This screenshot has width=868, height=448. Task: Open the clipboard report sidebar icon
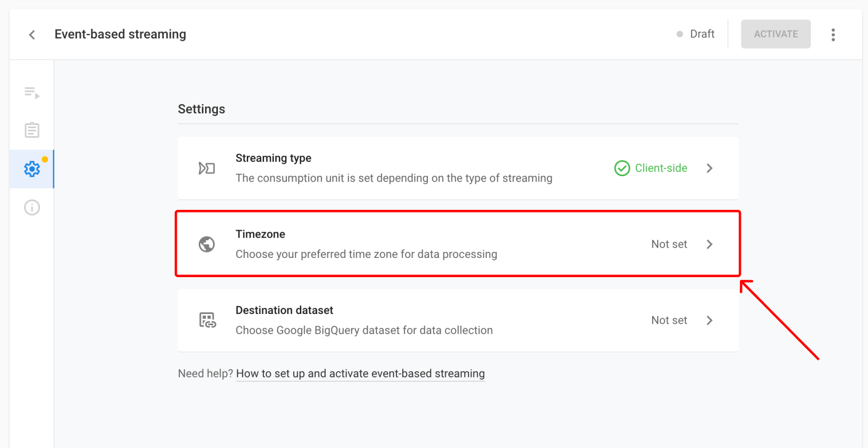point(32,130)
